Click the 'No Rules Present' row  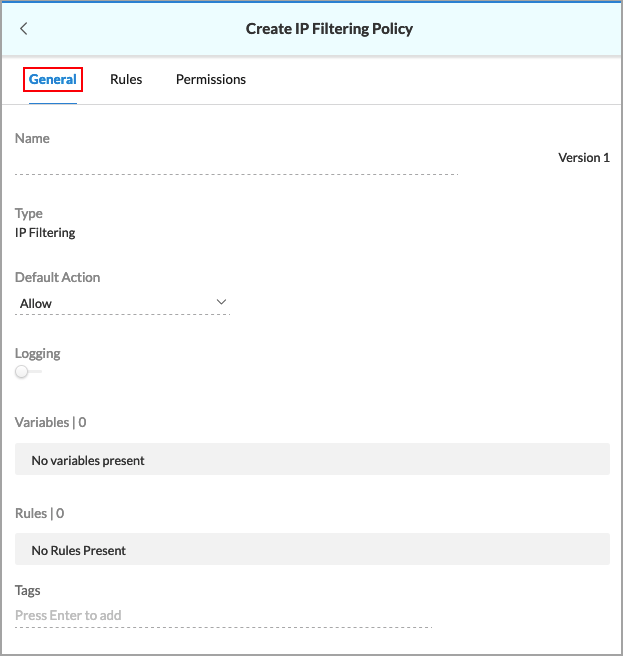pos(312,549)
